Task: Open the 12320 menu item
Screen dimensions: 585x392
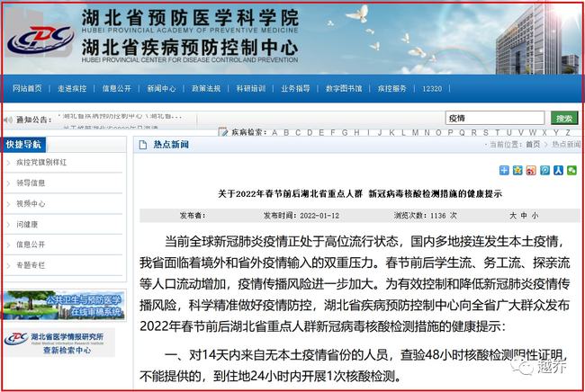Action: [x=432, y=88]
